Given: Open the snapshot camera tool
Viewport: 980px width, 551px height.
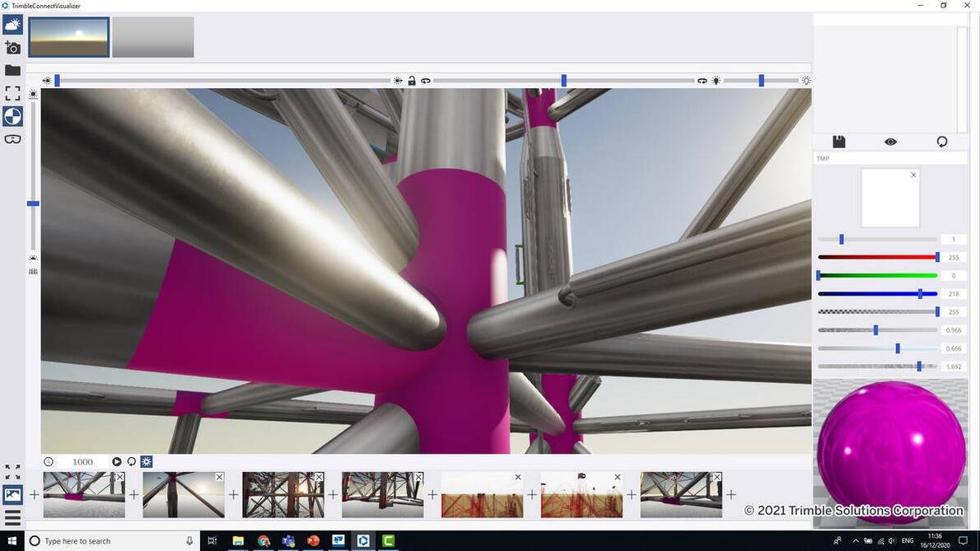Looking at the screenshot, I should [x=12, y=47].
